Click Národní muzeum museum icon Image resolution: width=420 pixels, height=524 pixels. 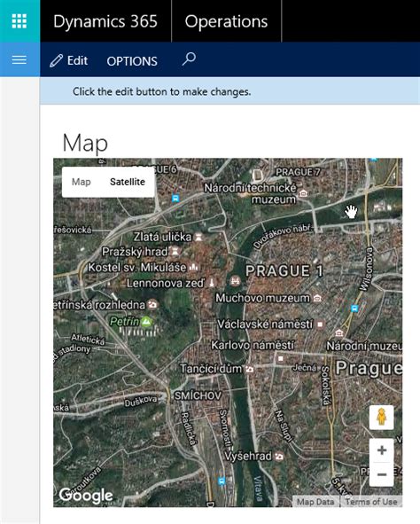[x=339, y=332]
